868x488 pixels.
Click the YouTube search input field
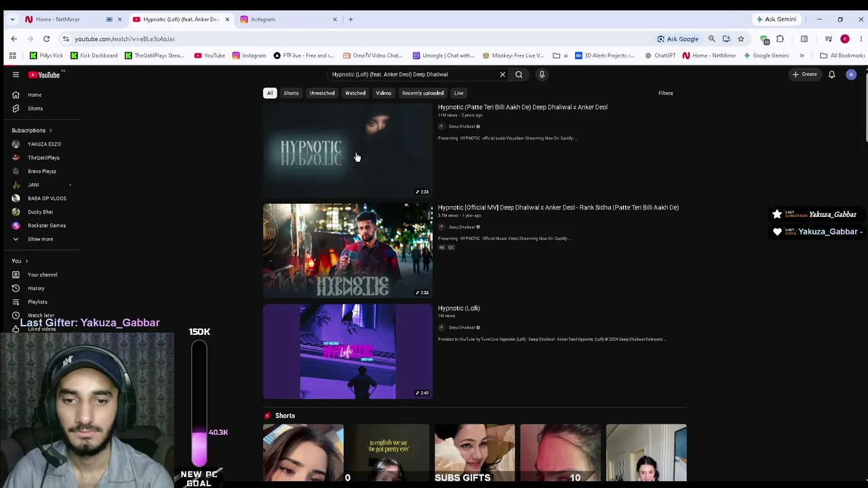pyautogui.click(x=412, y=75)
